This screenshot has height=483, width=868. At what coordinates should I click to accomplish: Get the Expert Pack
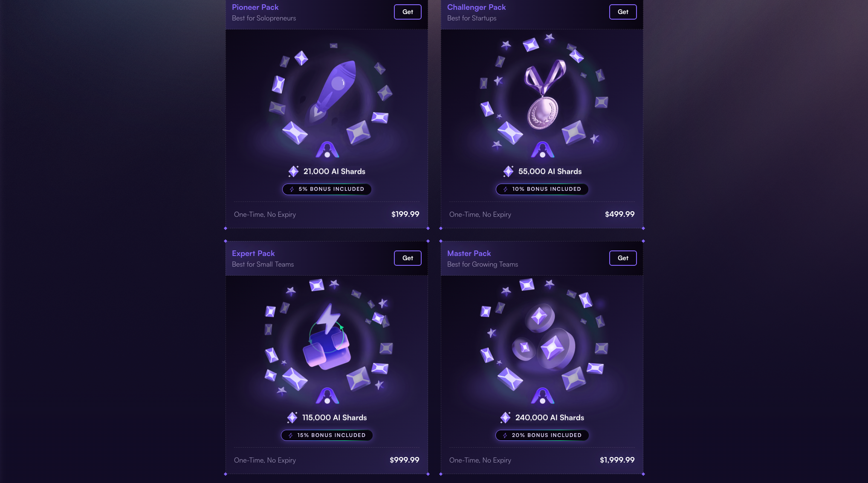click(x=408, y=258)
